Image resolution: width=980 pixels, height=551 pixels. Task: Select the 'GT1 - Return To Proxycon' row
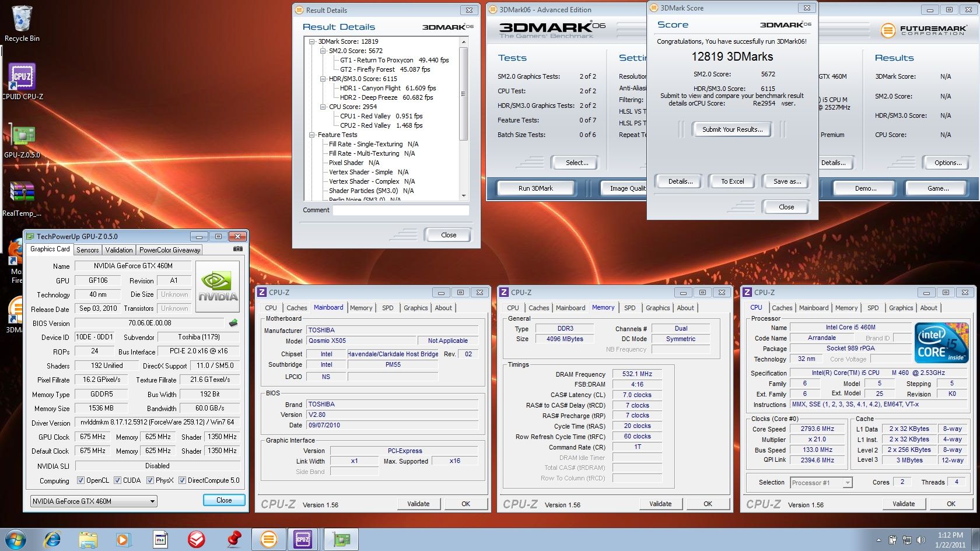[394, 60]
